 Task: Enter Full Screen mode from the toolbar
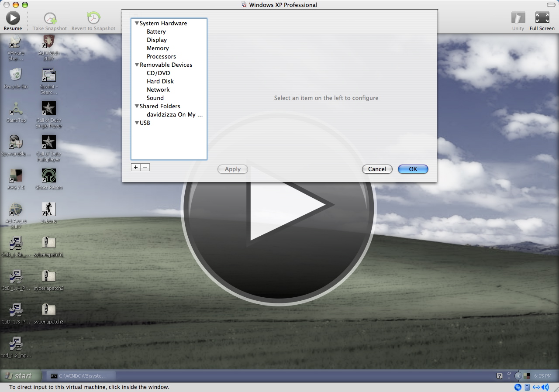pyautogui.click(x=542, y=17)
